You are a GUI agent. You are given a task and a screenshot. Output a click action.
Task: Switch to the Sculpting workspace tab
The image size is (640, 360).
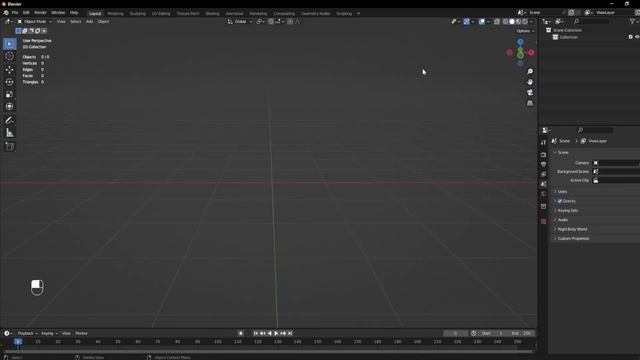[x=138, y=13]
